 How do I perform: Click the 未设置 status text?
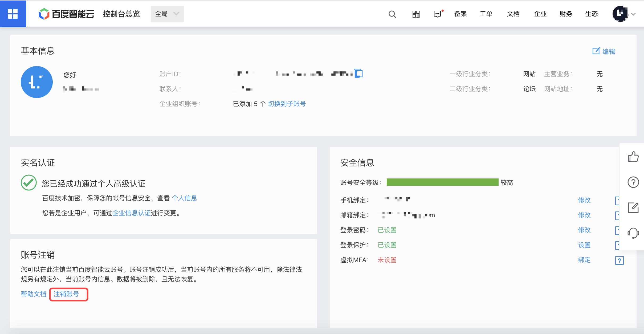tap(387, 260)
